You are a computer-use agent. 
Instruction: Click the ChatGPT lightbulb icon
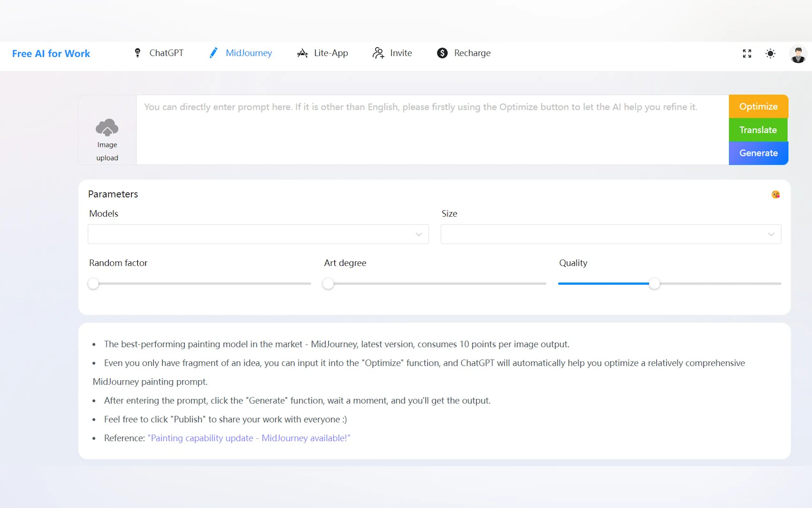[x=137, y=53]
